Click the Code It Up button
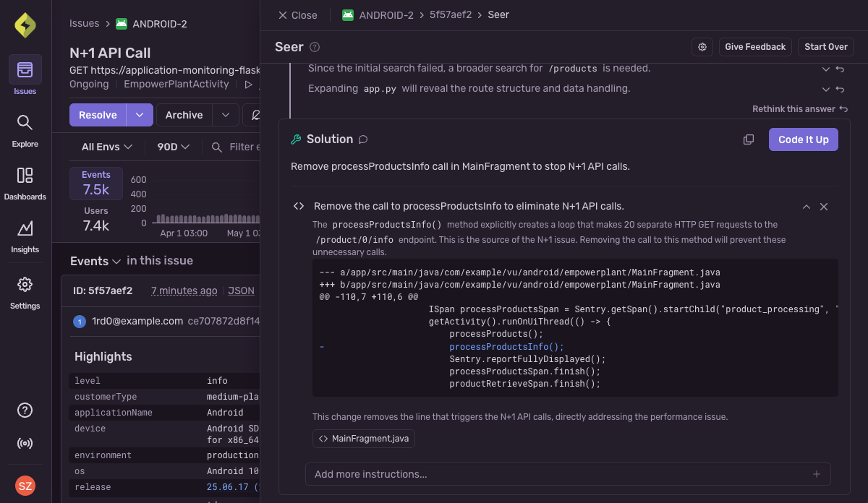Image resolution: width=868 pixels, height=503 pixels. pyautogui.click(x=803, y=139)
